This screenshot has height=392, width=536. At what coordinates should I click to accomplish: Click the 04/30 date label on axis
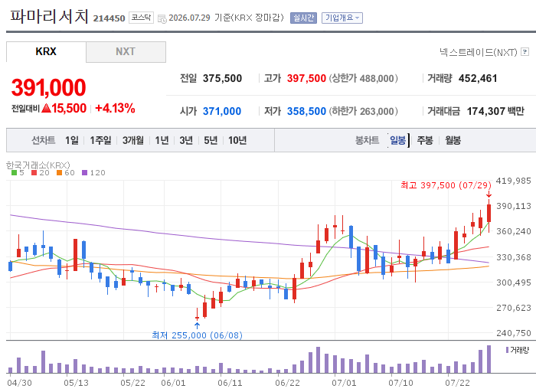(x=19, y=383)
